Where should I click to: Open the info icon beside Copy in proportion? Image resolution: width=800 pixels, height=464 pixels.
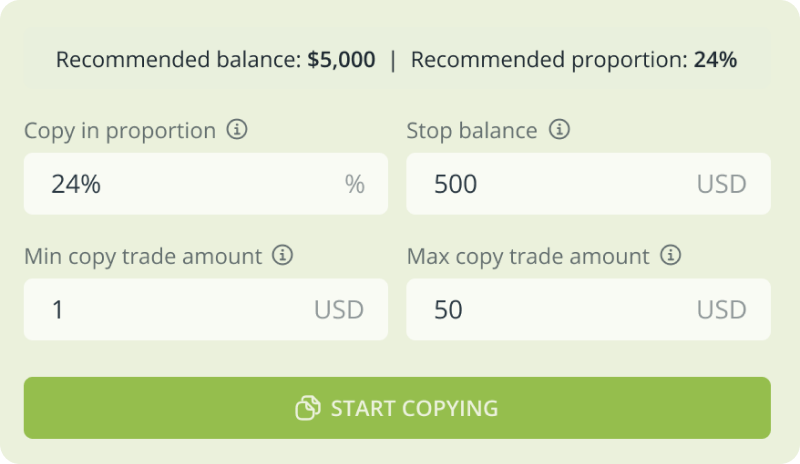(237, 130)
